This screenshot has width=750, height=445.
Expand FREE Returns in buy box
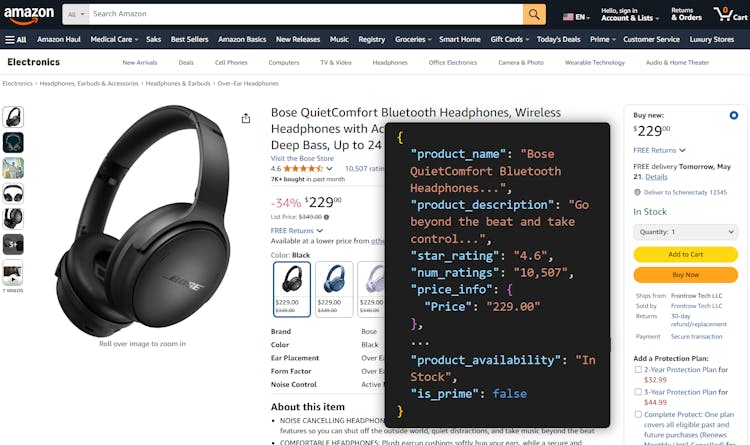point(659,150)
